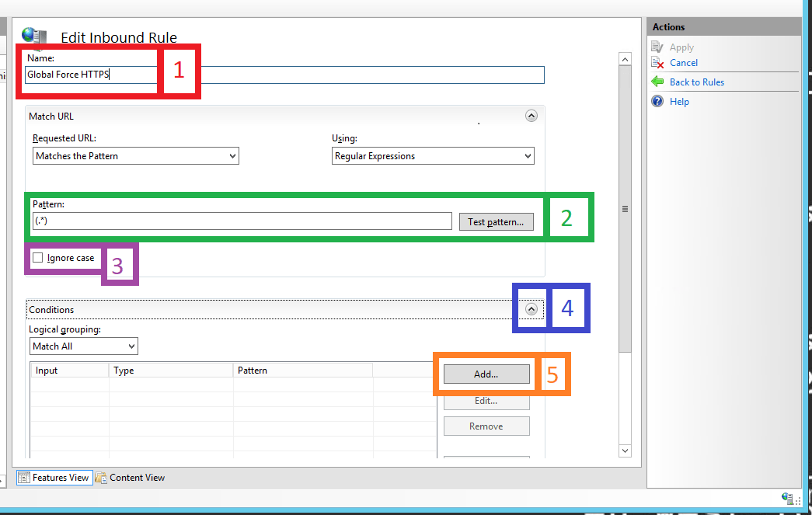Viewport: 812px width, 515px height.
Task: Click the network icon in bottom-right status area
Action: [789, 498]
